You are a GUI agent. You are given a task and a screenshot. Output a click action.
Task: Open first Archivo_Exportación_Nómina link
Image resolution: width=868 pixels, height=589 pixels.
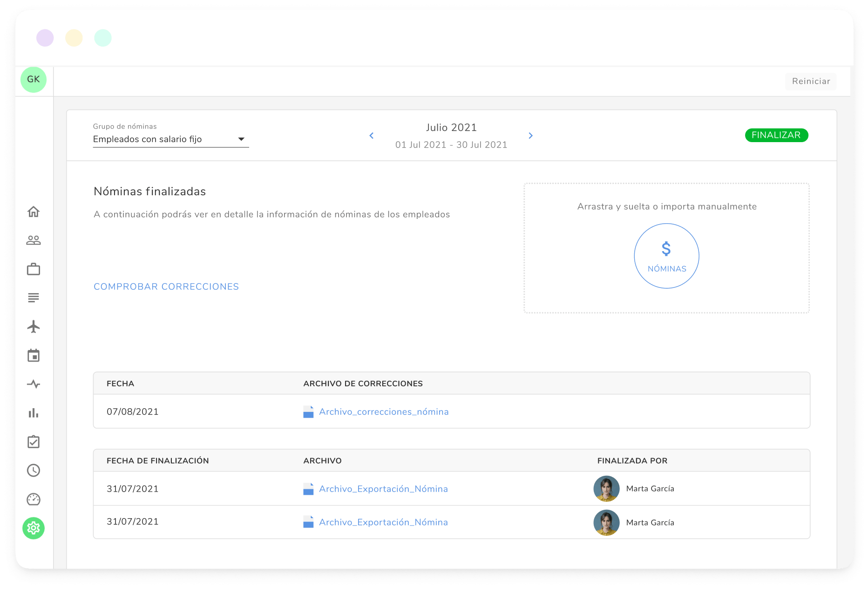click(x=383, y=489)
